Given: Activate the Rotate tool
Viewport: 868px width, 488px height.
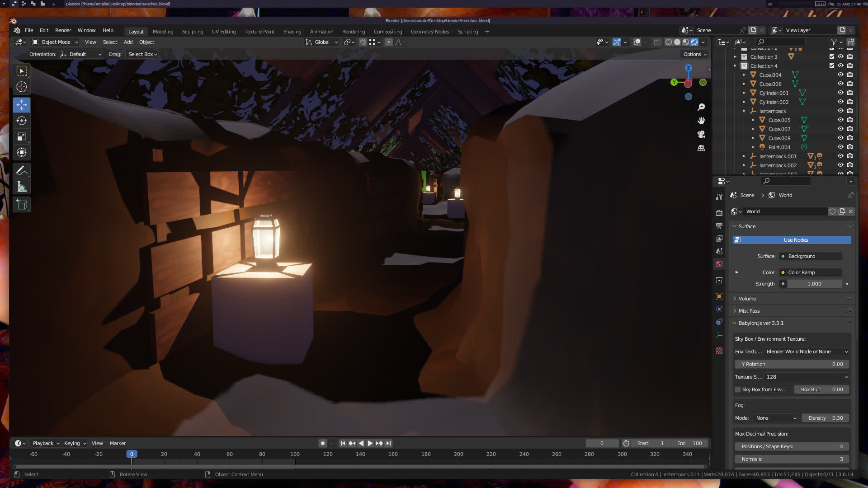Looking at the screenshot, I should point(21,121).
